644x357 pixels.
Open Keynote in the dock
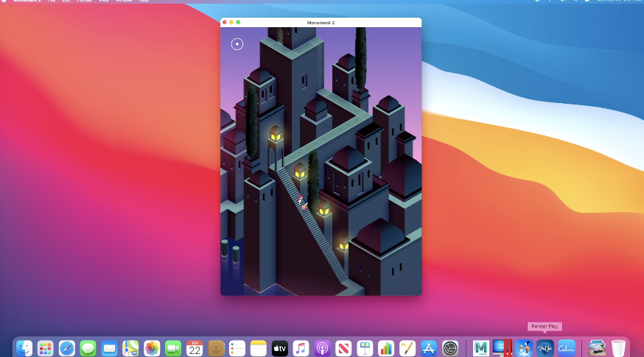365,348
